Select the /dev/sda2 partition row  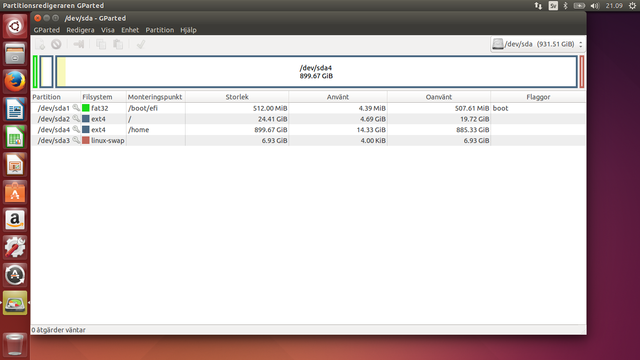coord(308,119)
